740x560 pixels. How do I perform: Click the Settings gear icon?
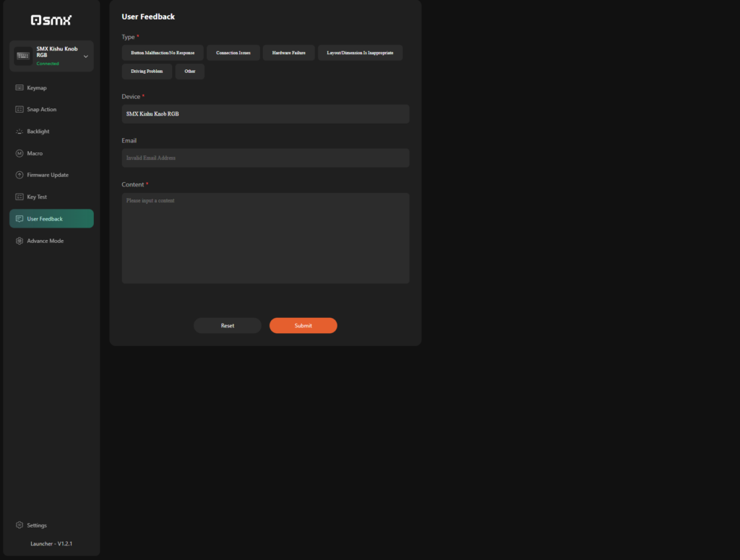click(x=20, y=525)
